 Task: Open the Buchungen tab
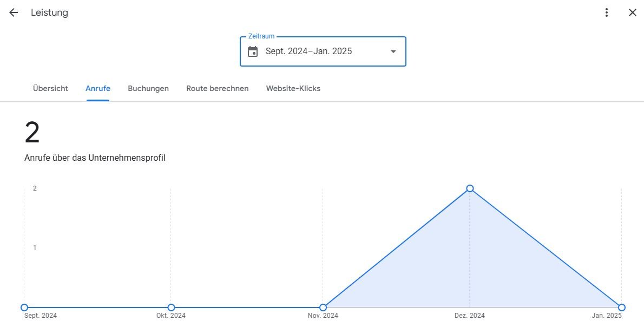(148, 88)
